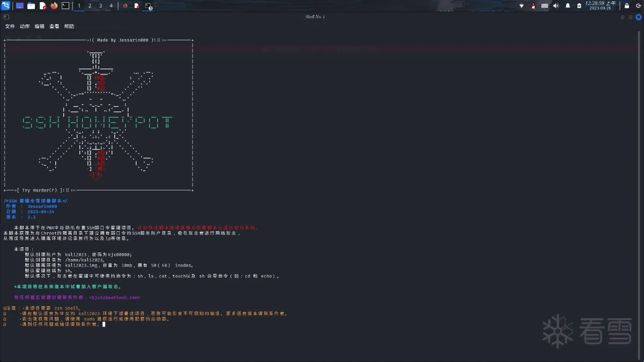Click the terminal window title icon

coord(6,17)
